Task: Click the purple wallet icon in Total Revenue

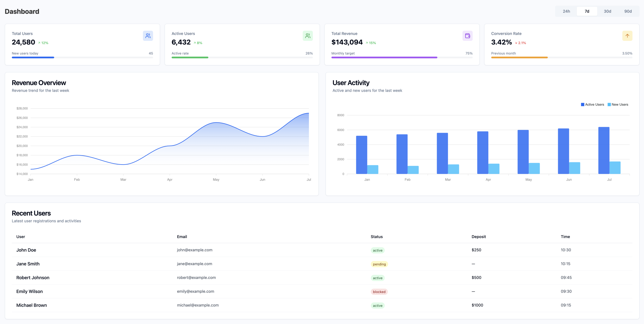Action: click(x=467, y=36)
